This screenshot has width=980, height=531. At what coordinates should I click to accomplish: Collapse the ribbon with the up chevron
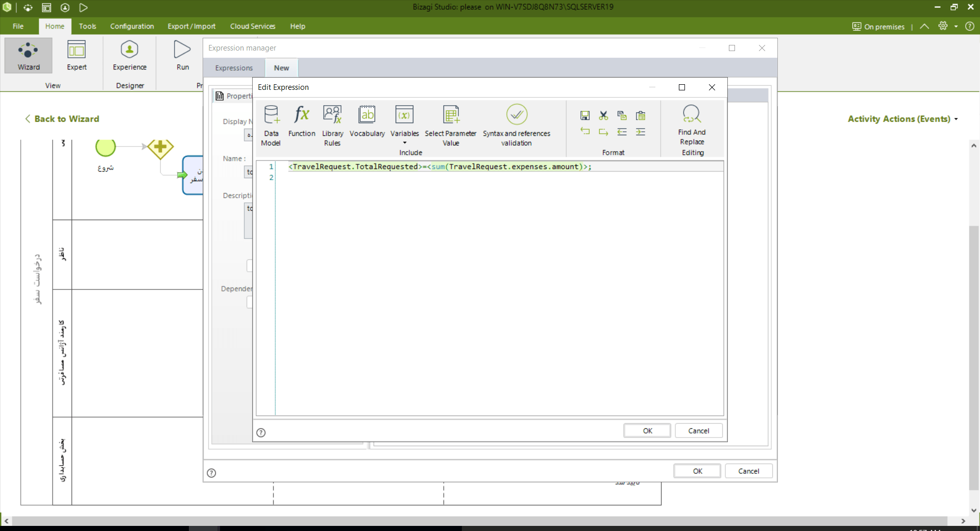tap(924, 26)
